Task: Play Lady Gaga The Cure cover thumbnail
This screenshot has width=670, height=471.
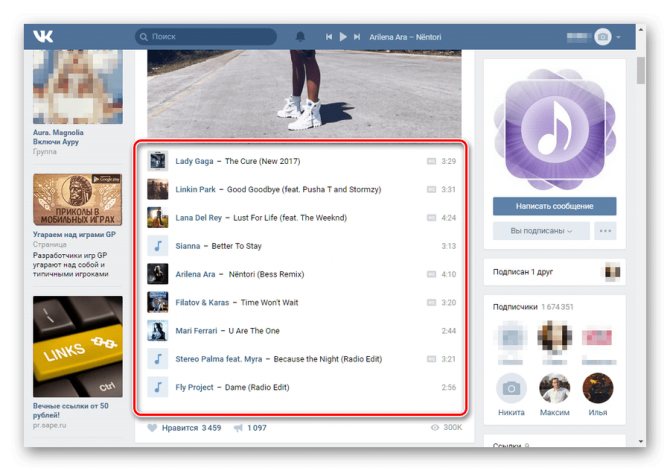Action: pos(158,161)
